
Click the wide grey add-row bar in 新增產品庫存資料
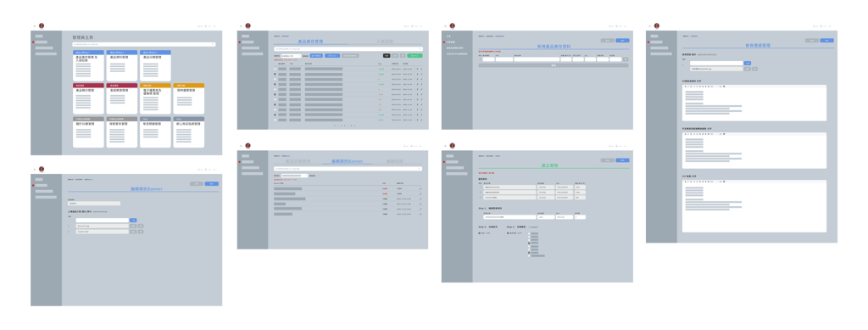tap(554, 65)
